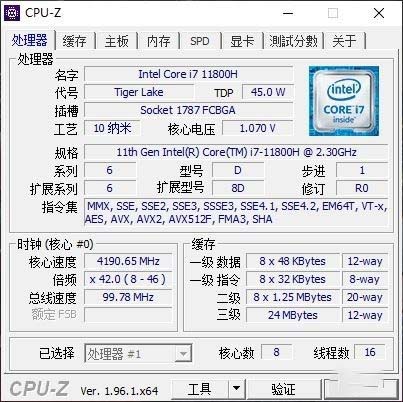Open the 測試分數 benchmark tab
The width and height of the screenshot is (403, 402).
pyautogui.click(x=293, y=41)
